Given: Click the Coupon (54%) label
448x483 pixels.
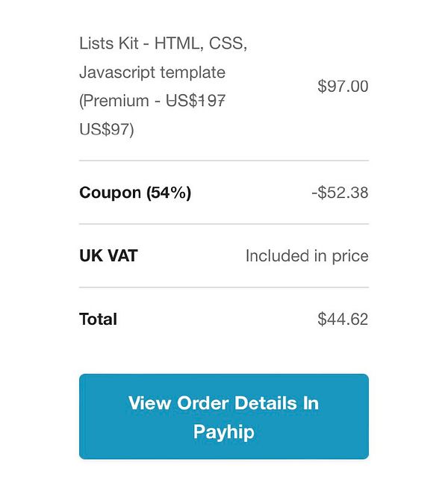Looking at the screenshot, I should 135,193.
